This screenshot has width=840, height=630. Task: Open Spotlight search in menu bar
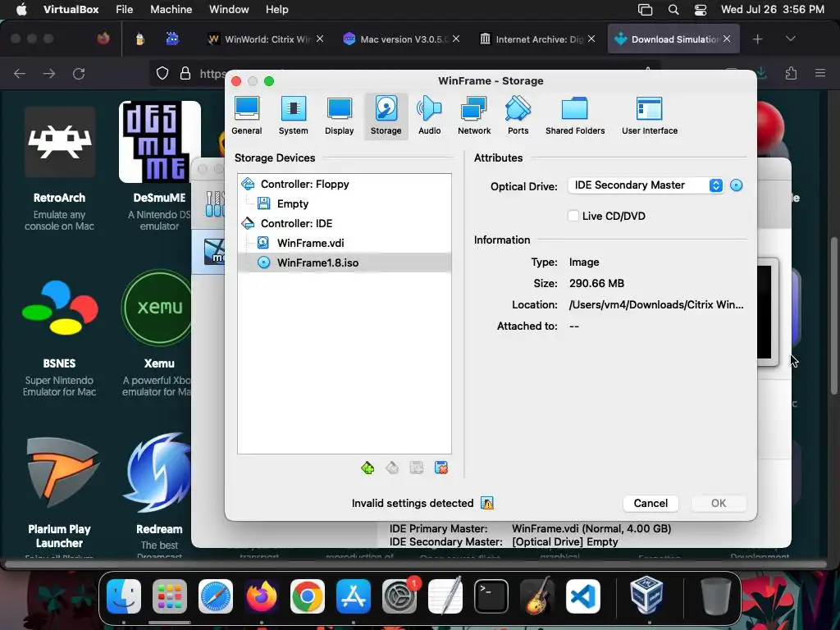pyautogui.click(x=673, y=10)
